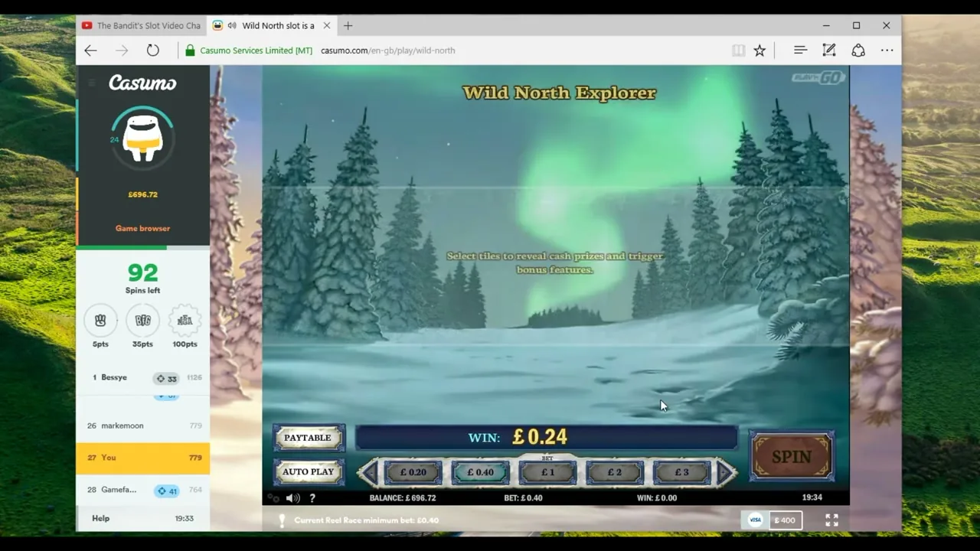The height and width of the screenshot is (551, 980).
Task: Click the address bar URL
Action: pos(387,51)
